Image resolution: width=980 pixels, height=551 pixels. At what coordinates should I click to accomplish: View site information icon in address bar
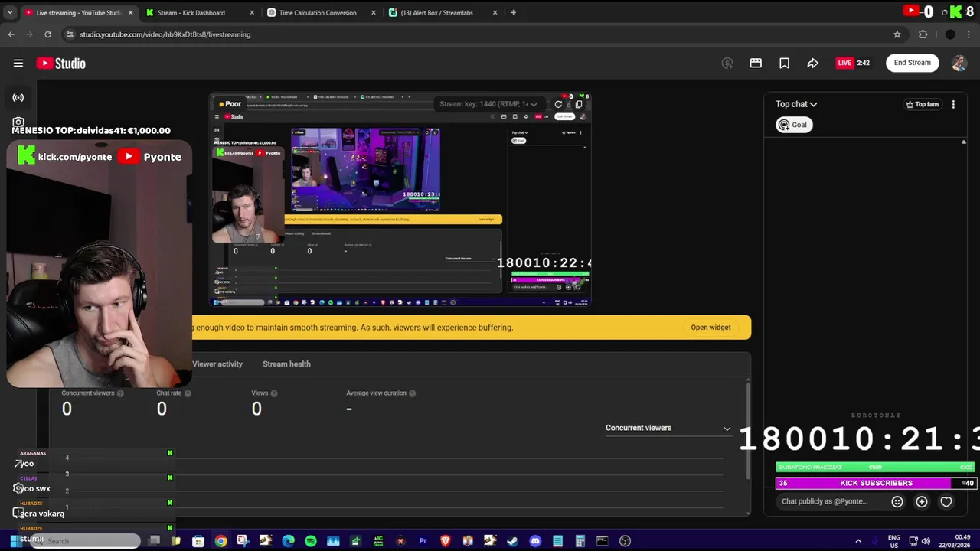pos(70,34)
